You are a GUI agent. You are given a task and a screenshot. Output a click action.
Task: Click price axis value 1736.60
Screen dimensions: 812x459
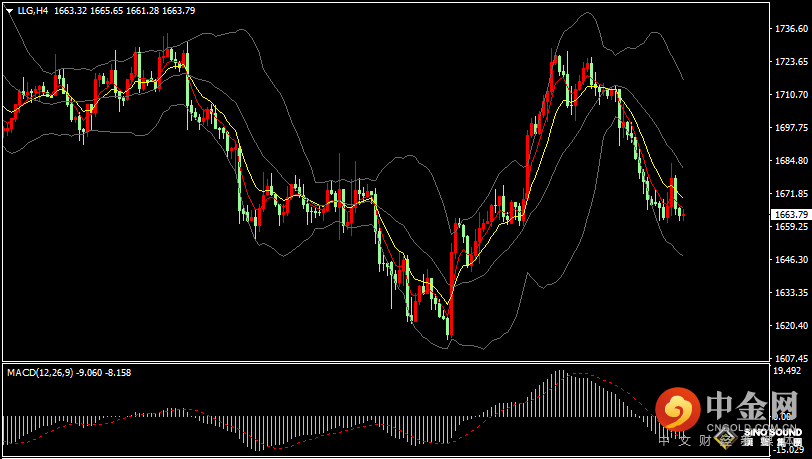tap(791, 29)
